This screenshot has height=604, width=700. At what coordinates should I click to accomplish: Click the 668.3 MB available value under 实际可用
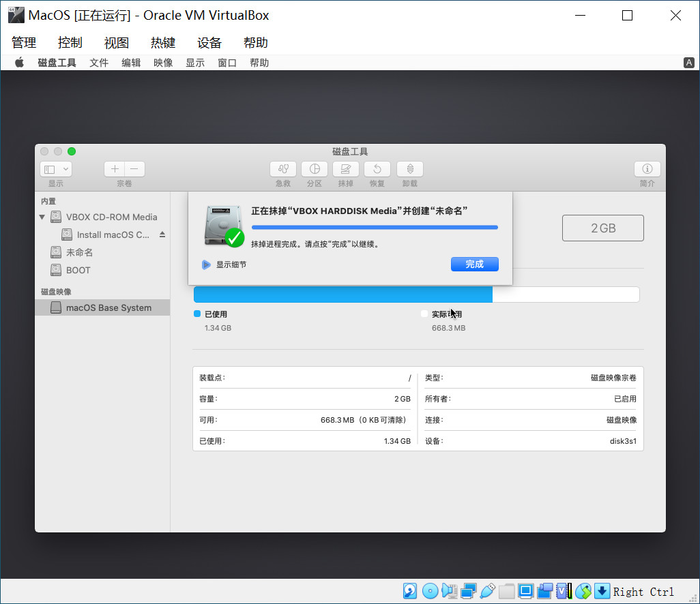pyautogui.click(x=448, y=328)
